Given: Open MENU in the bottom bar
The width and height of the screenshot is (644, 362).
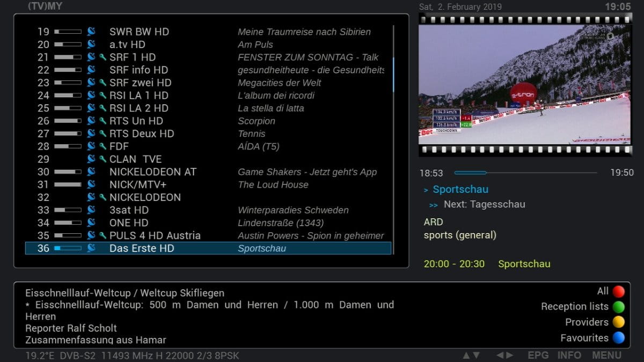Looking at the screenshot, I should coord(606,355).
